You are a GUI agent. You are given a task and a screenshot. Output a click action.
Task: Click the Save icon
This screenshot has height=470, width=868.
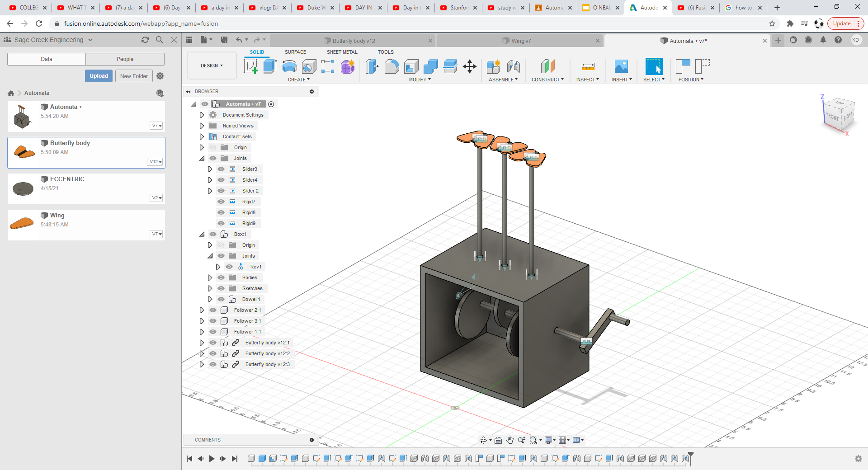point(224,40)
